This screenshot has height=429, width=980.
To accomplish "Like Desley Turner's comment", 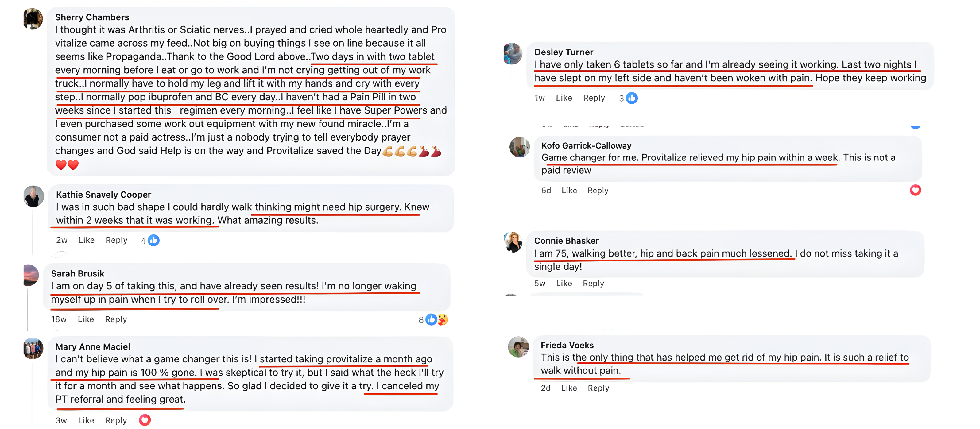I will point(564,98).
